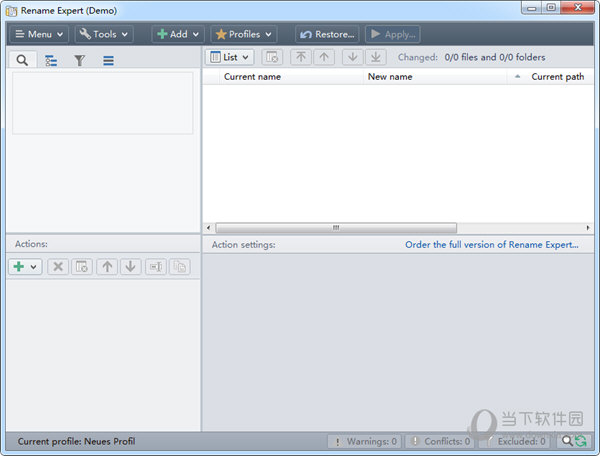Viewport: 600px width, 456px height.
Task: Delete the selected action with X icon
Action: click(58, 267)
